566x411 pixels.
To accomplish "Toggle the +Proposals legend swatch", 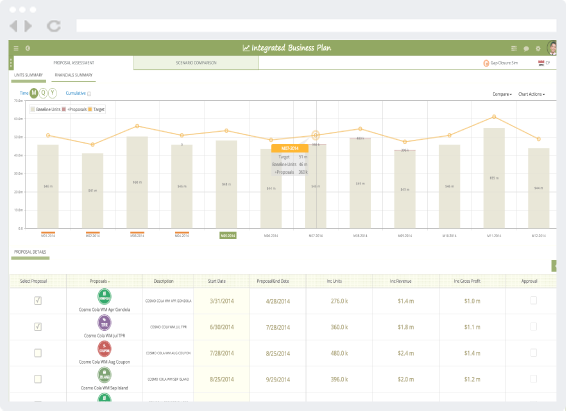I will click(64, 109).
